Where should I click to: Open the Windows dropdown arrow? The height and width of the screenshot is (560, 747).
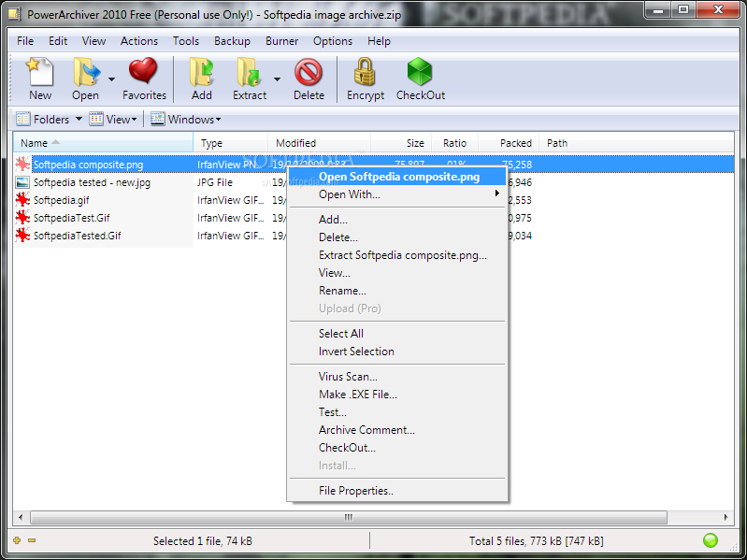218,120
